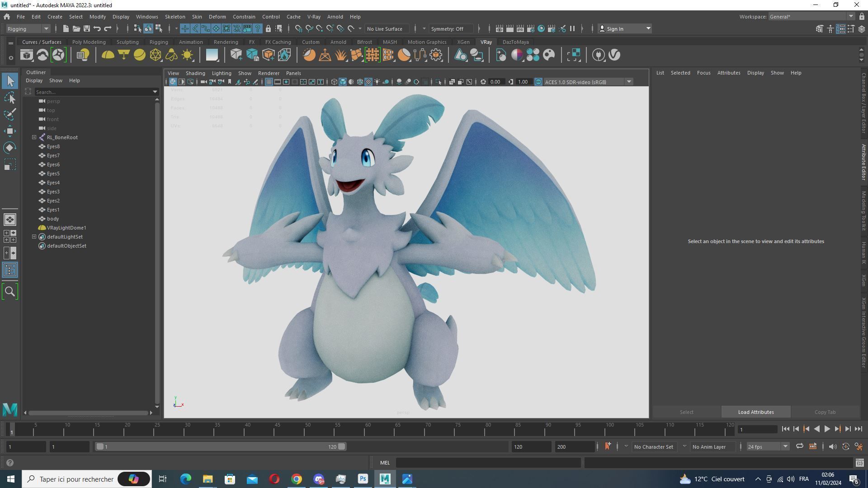
Task: Toggle wireframe on shaded in viewport
Action: coord(360,82)
